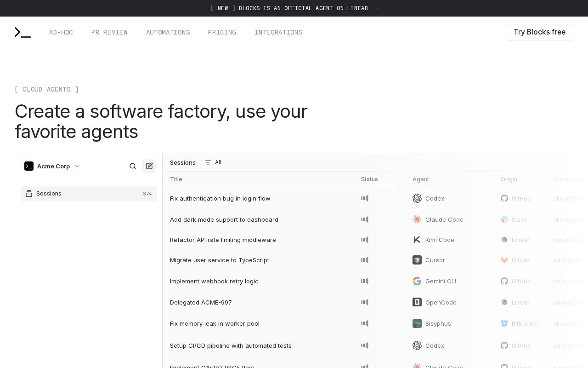This screenshot has width=588, height=368.
Task: Click the Origin column header
Action: pyautogui.click(x=509, y=179)
